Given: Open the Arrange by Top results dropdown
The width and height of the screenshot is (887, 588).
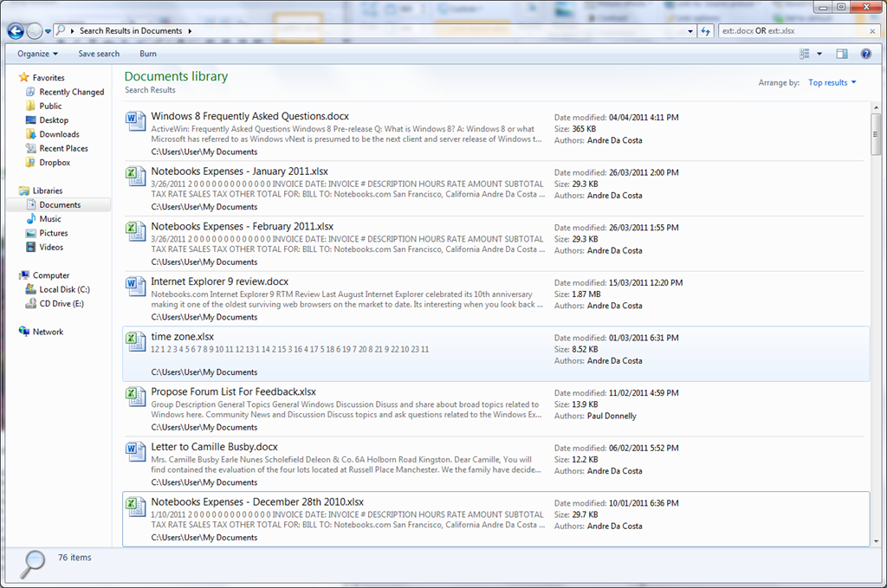Looking at the screenshot, I should [x=832, y=83].
